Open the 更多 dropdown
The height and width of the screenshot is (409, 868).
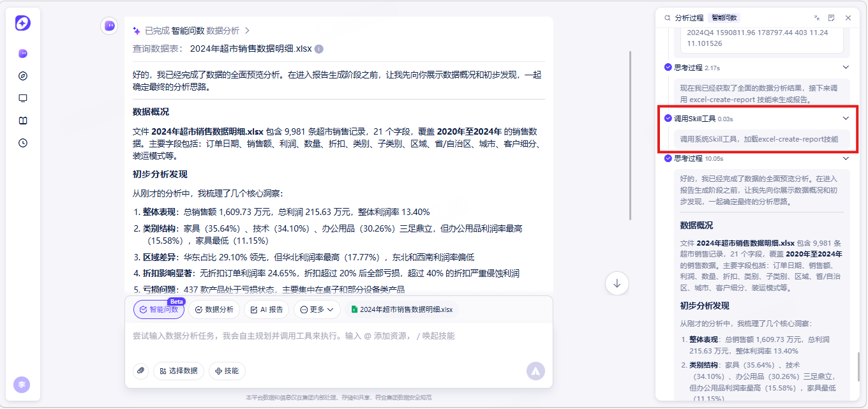[x=317, y=309]
